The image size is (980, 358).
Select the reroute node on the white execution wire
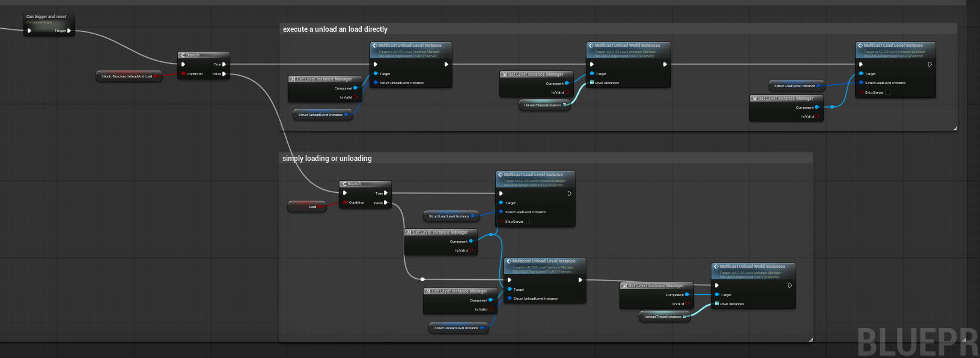[422, 279]
